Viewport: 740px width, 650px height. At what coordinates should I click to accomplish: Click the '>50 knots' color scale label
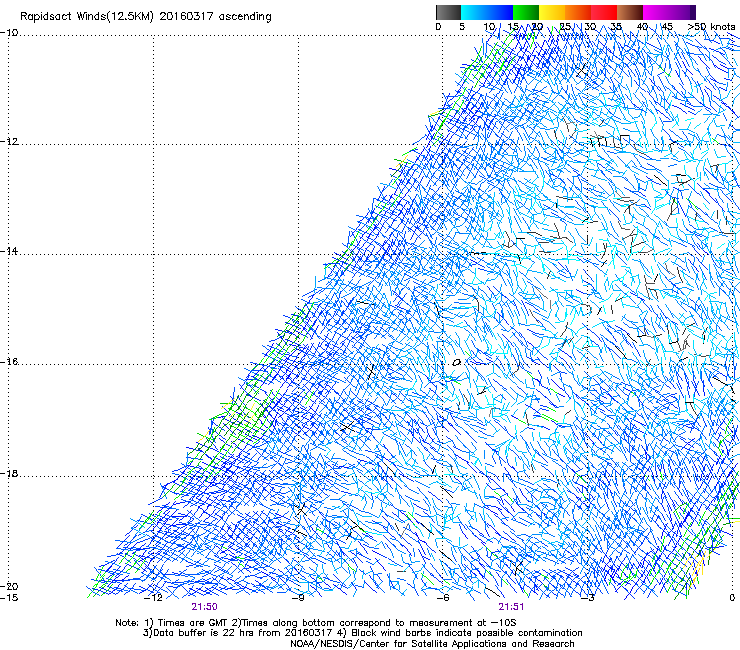coord(711,27)
